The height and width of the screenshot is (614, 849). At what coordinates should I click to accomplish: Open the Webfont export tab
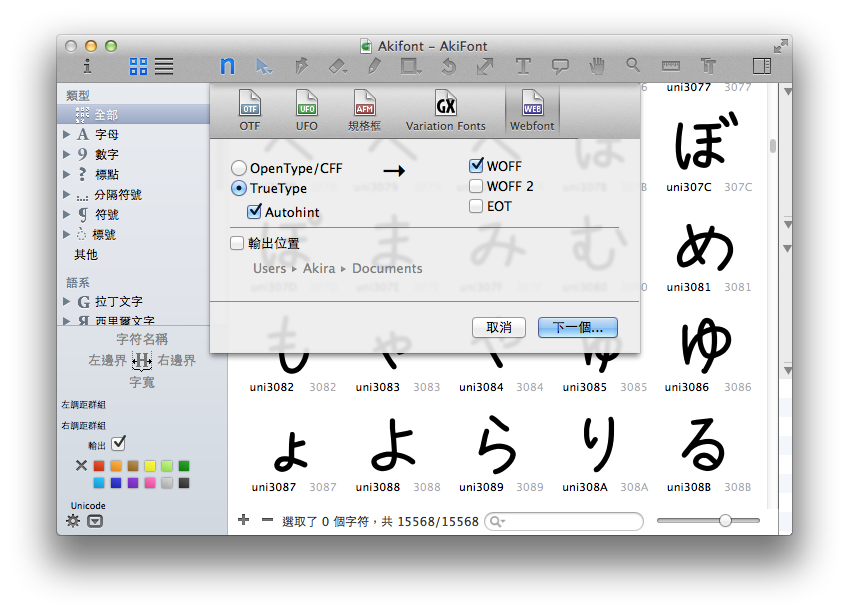(532, 110)
